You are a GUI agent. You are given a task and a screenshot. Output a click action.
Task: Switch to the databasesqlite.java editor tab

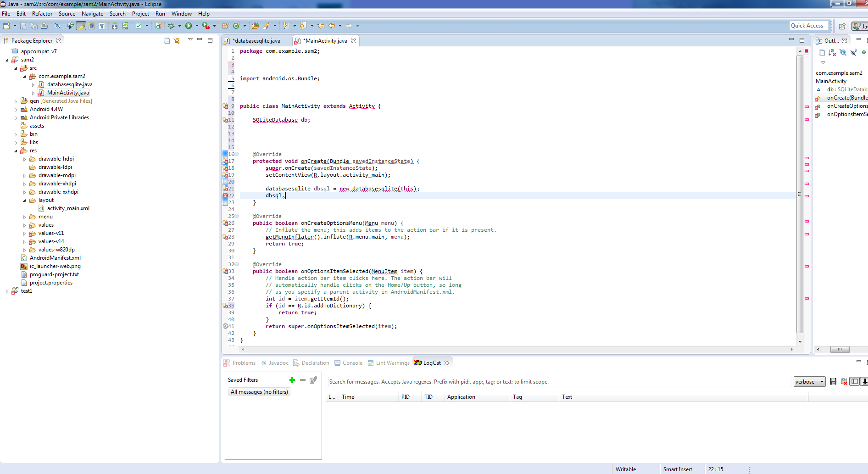coord(256,41)
